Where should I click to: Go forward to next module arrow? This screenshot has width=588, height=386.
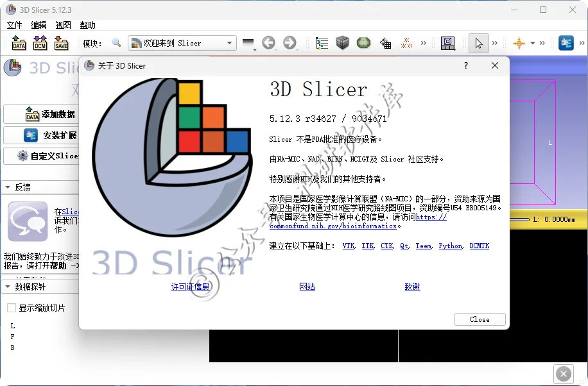pos(290,43)
